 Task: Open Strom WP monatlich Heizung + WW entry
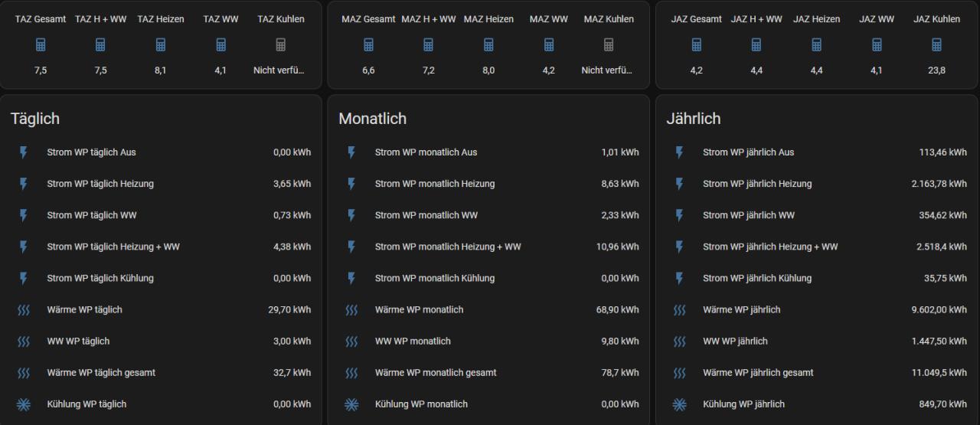[x=448, y=247]
